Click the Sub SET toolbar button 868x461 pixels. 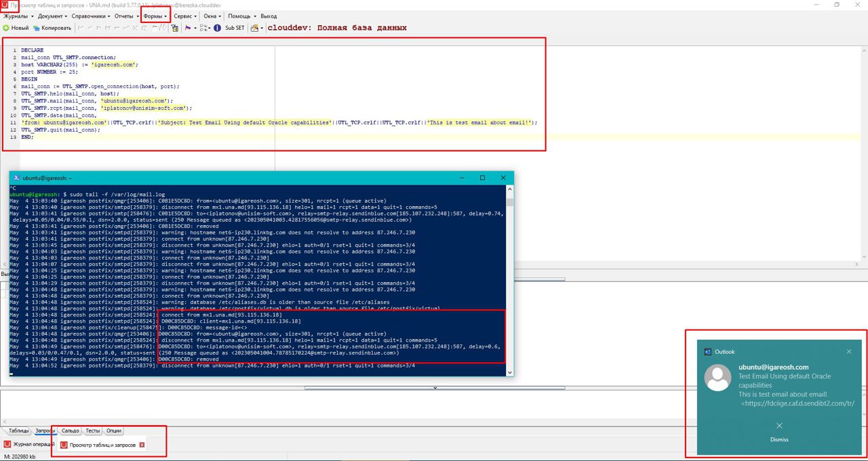pos(235,28)
